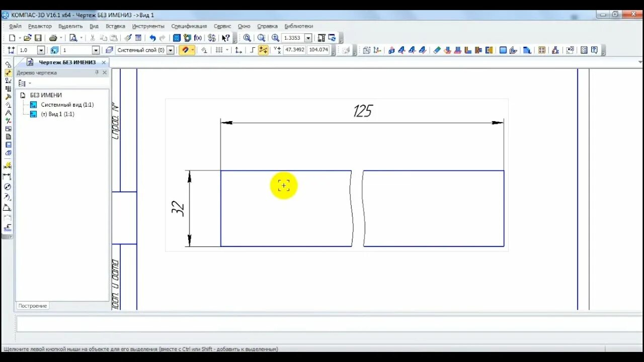Save the drawing with the floppy disk icon
The width and height of the screenshot is (644, 362).
[38, 38]
